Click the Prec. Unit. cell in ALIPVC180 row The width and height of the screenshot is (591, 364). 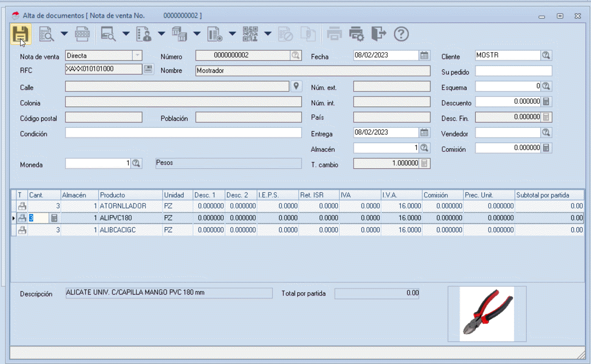point(489,218)
